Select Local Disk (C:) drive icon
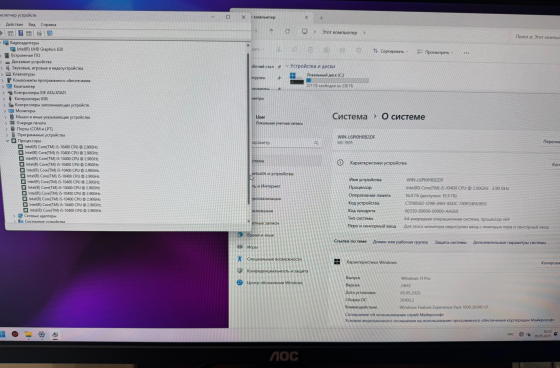The width and height of the screenshot is (560, 368). click(x=296, y=79)
